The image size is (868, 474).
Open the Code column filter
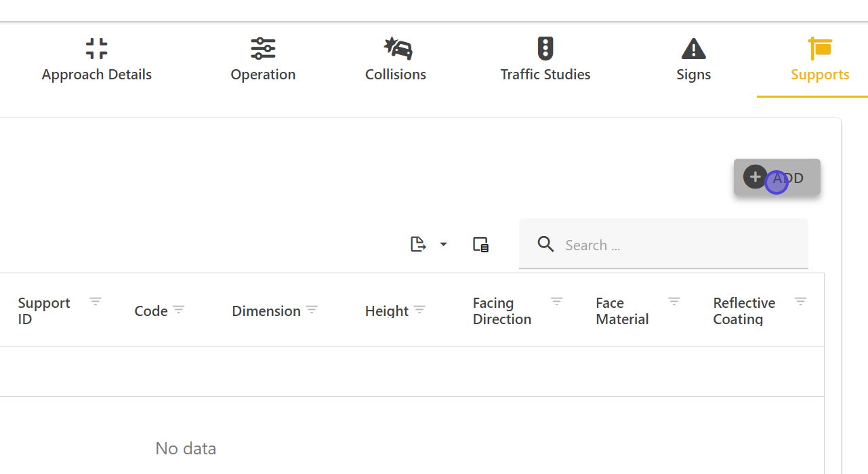coord(178,310)
